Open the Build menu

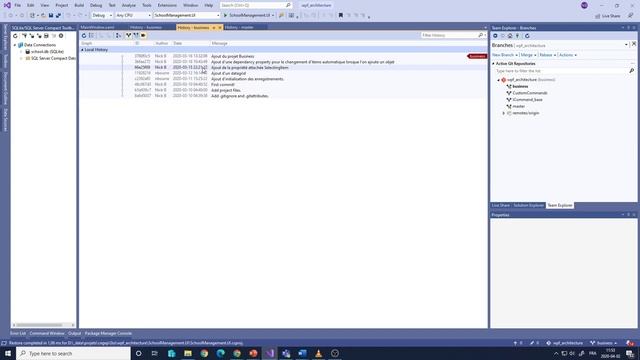79,5
